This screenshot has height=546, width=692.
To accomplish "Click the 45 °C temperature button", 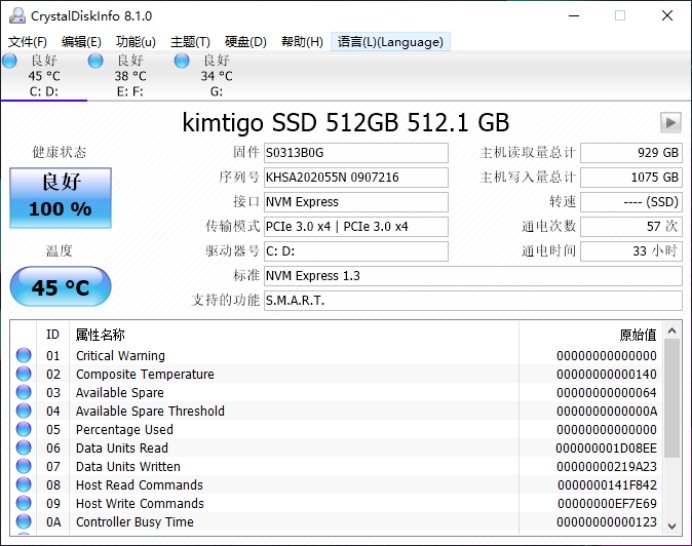I will (60, 287).
